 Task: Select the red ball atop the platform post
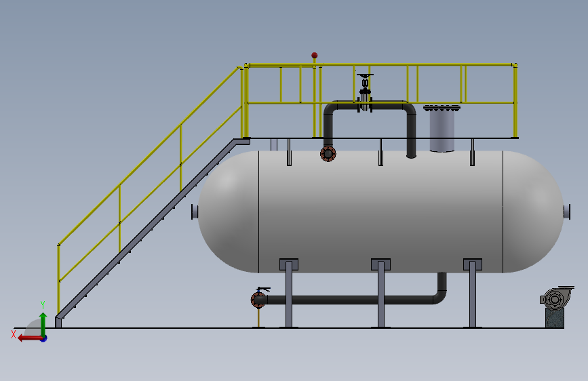click(315, 56)
